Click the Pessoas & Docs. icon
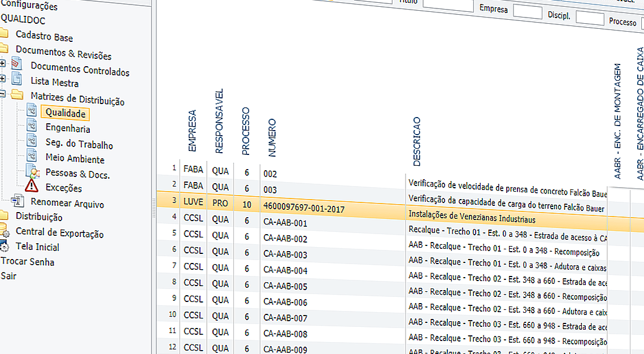 click(33, 173)
